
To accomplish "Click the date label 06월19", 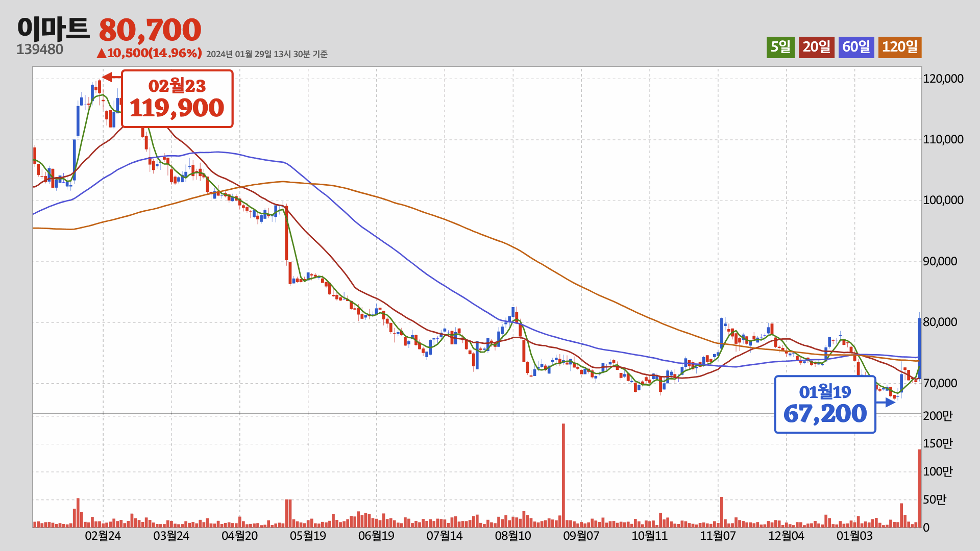I will (x=376, y=536).
